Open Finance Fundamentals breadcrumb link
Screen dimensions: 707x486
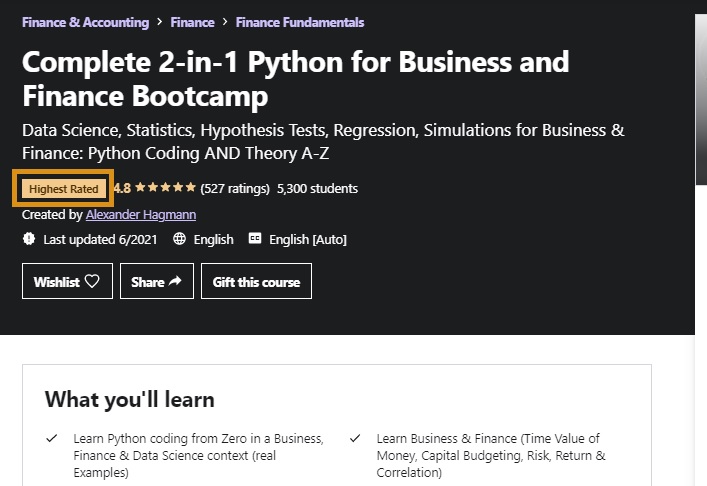pyautogui.click(x=300, y=22)
